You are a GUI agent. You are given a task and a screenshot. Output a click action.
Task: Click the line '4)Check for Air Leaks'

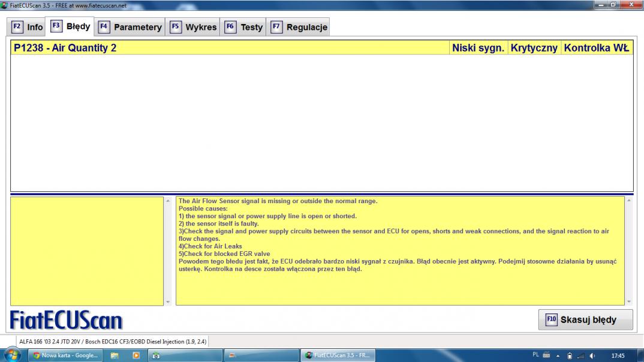click(210, 246)
